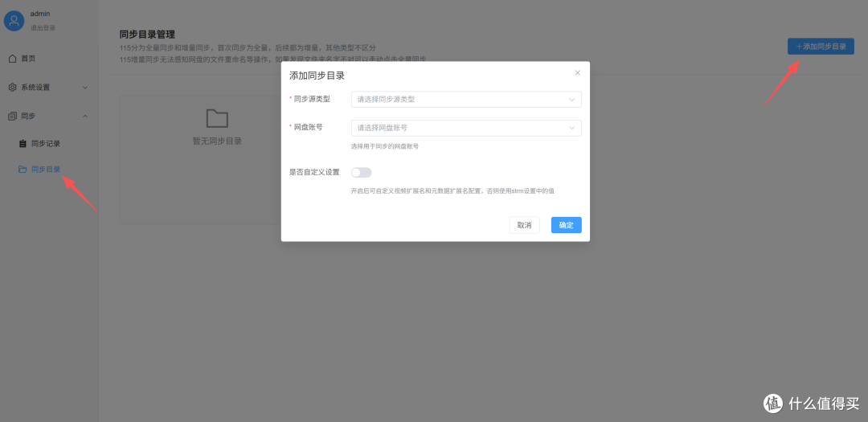The width and height of the screenshot is (868, 422).
Task: Open the 网盘账号 dropdown
Action: [466, 128]
